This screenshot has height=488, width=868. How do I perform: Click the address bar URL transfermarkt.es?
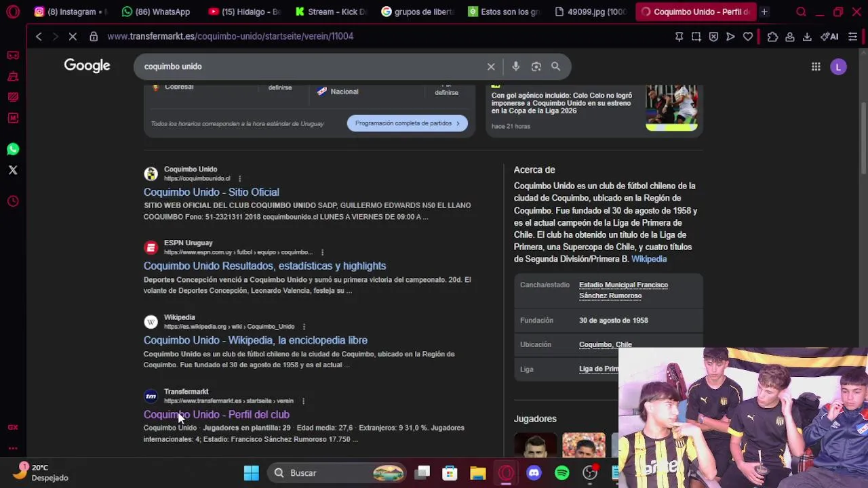pos(230,37)
